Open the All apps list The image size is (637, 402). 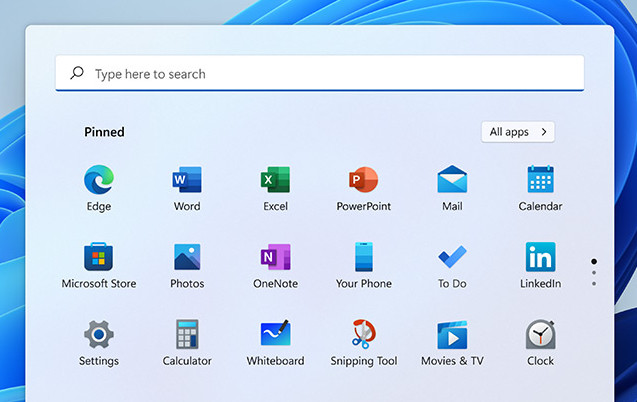pos(518,132)
